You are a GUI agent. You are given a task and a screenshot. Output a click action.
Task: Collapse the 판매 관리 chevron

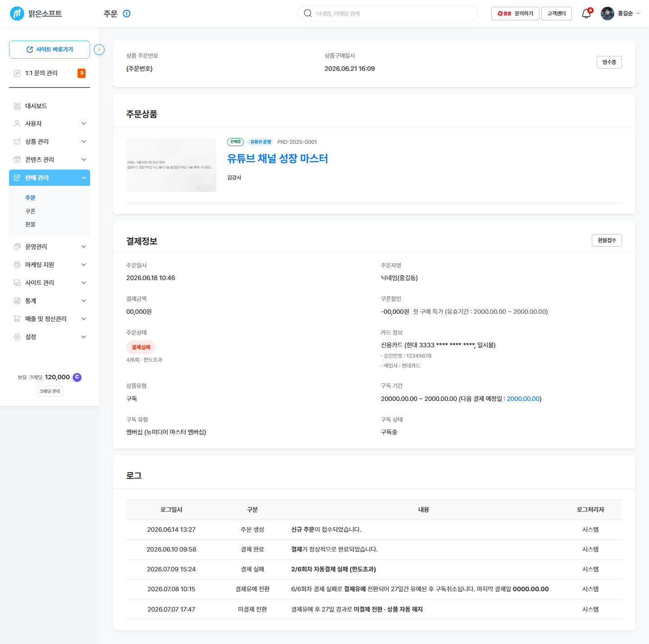pyautogui.click(x=84, y=178)
